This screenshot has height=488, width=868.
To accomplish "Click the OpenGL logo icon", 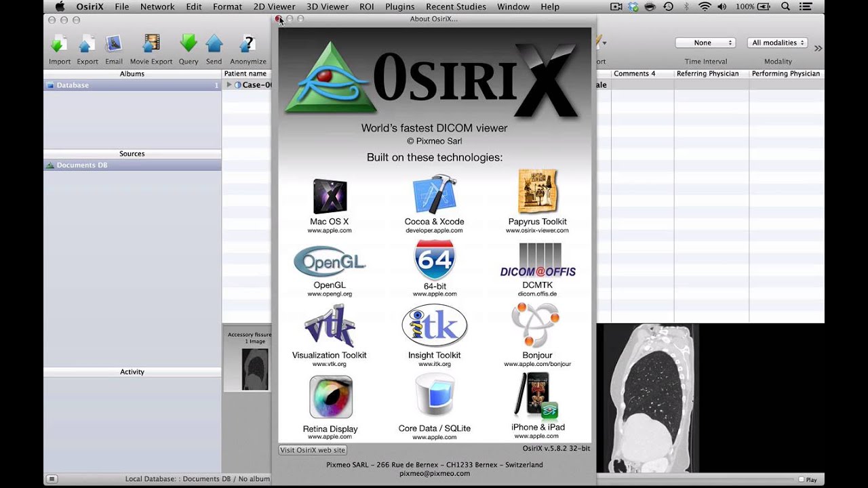I will pos(330,262).
